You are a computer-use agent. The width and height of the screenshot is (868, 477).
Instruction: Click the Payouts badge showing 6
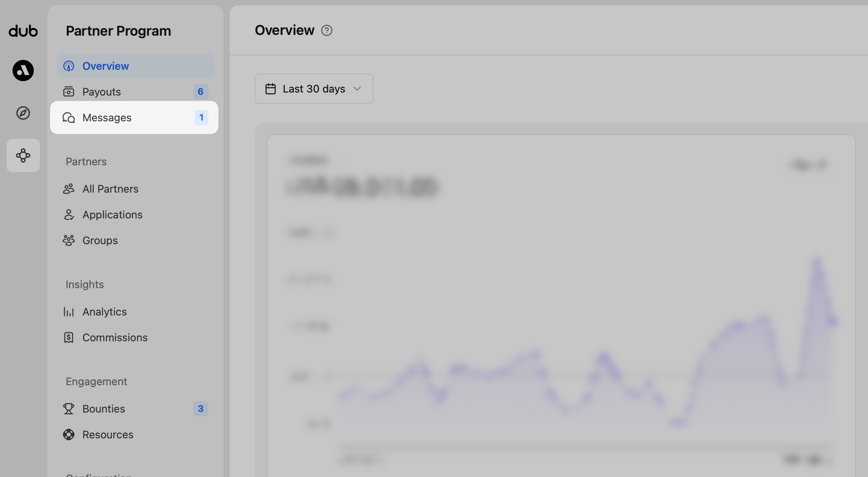click(201, 92)
